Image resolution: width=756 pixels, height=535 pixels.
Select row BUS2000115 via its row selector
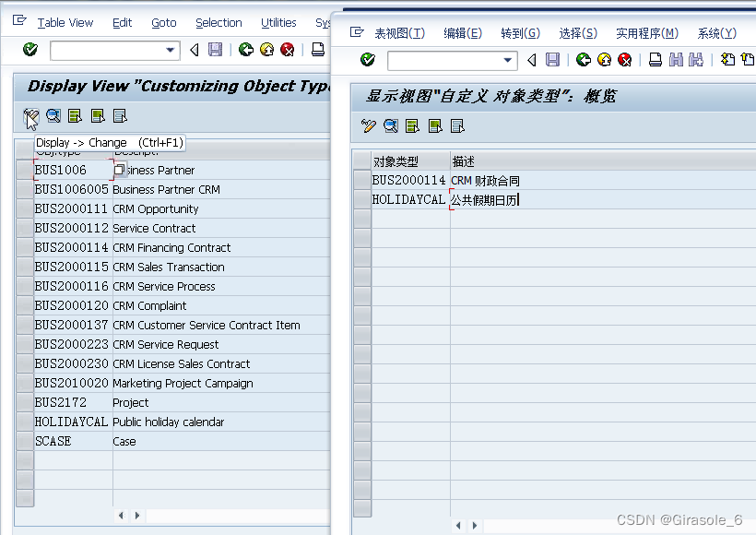25,267
